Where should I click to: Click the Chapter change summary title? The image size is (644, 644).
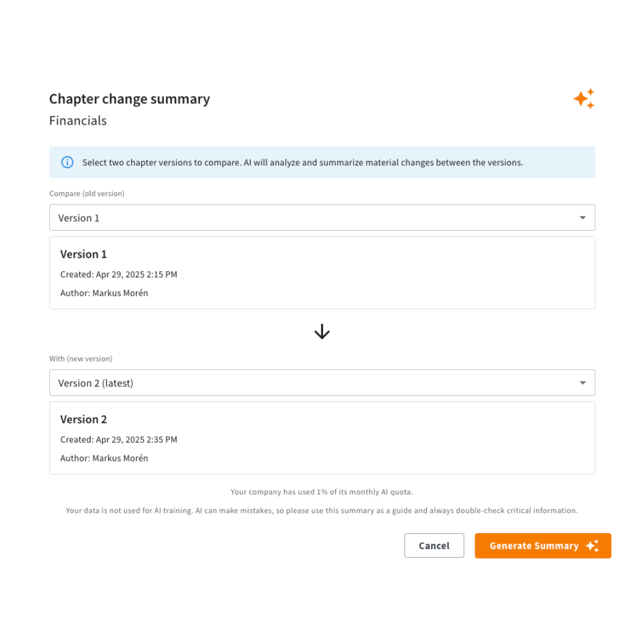(129, 99)
